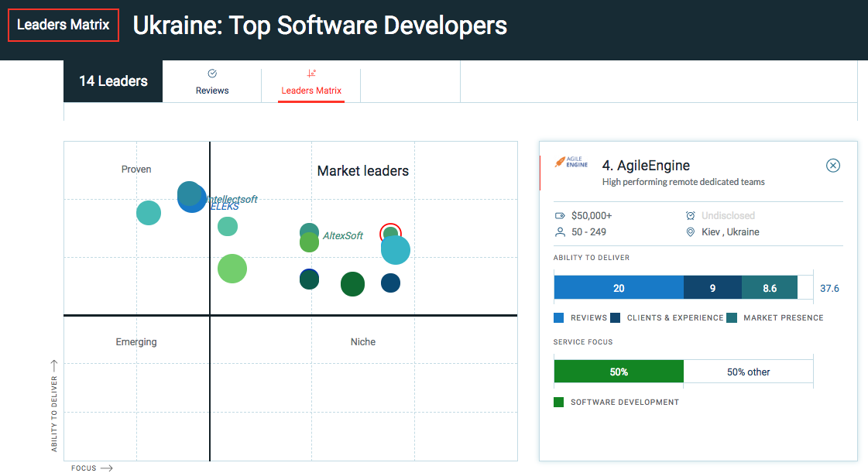This screenshot has width=868, height=473.
Task: Click the Kiev, Ukraine location text
Action: coord(730,231)
